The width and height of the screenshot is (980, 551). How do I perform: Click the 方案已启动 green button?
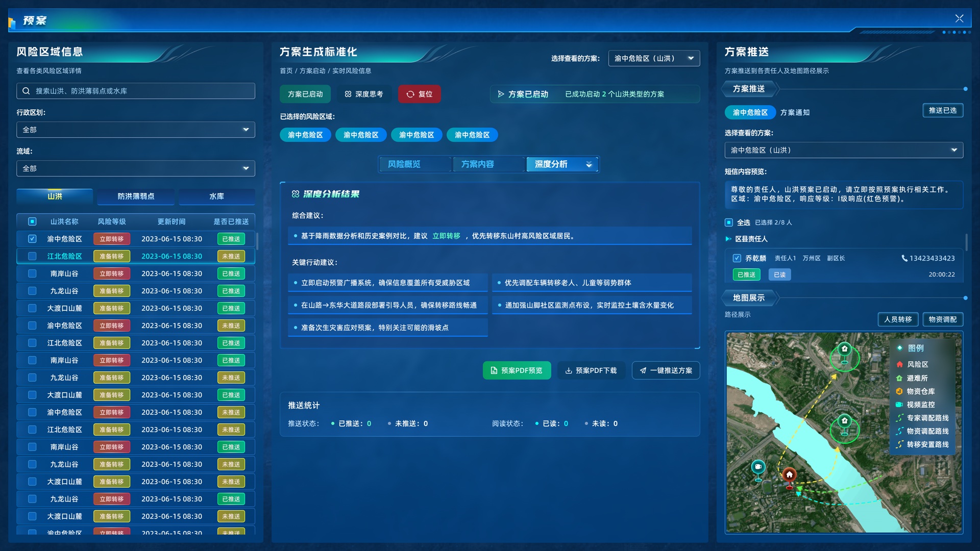[x=305, y=94]
